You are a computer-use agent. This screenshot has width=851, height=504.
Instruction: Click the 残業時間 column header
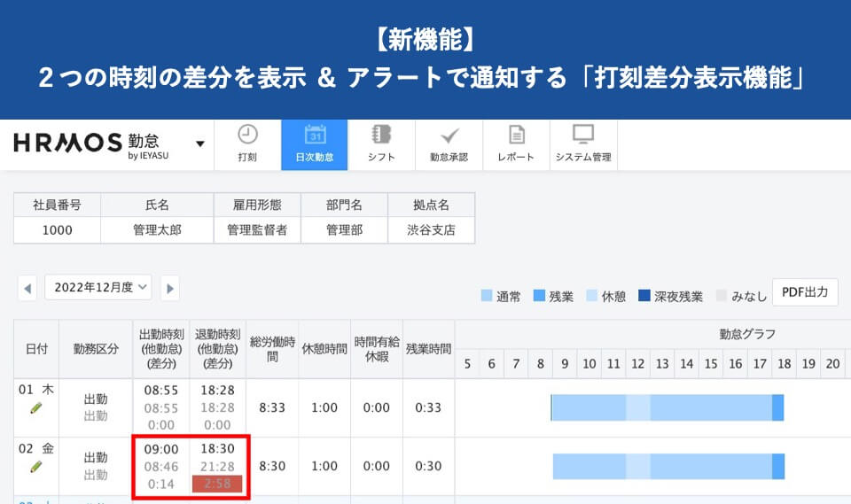[x=428, y=349]
